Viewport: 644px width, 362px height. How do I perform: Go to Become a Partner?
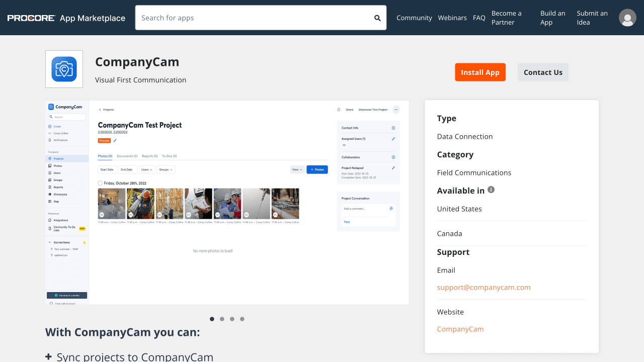[507, 18]
